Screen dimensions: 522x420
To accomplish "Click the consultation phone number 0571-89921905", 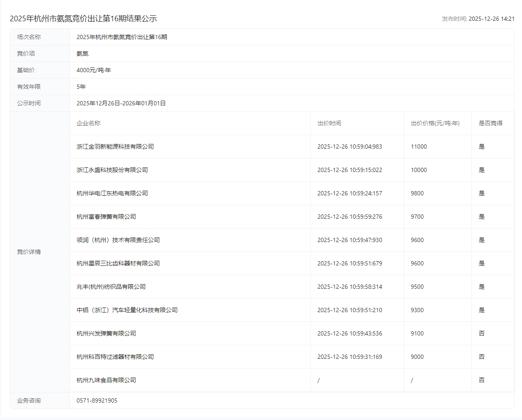I will tap(97, 400).
